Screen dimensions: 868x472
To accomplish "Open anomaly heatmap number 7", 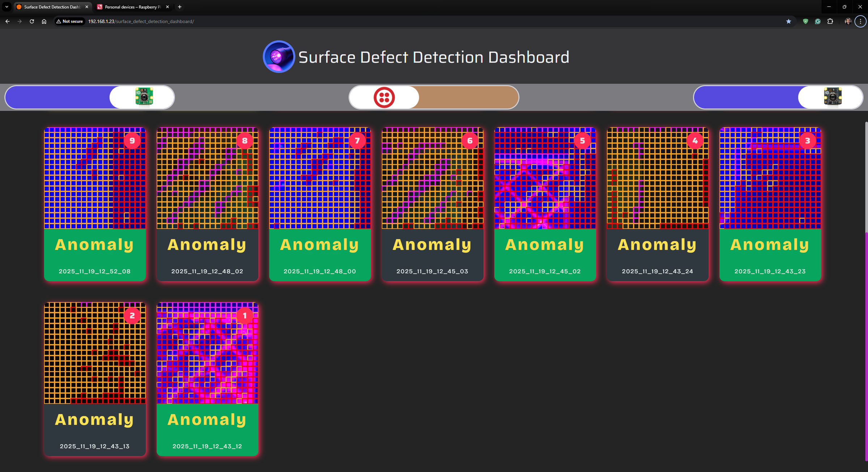I will click(x=320, y=178).
